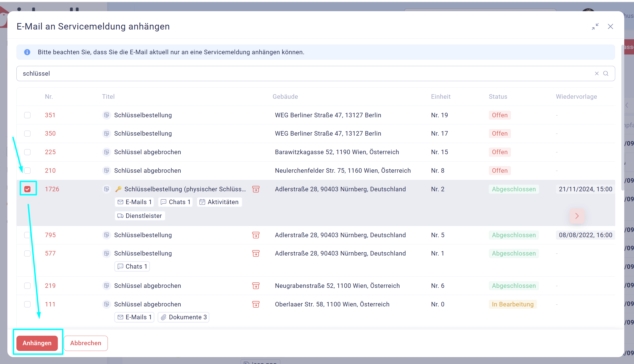The width and height of the screenshot is (634, 364).
Task: Open Dokumente 3 tag on request 111
Action: 183,317
